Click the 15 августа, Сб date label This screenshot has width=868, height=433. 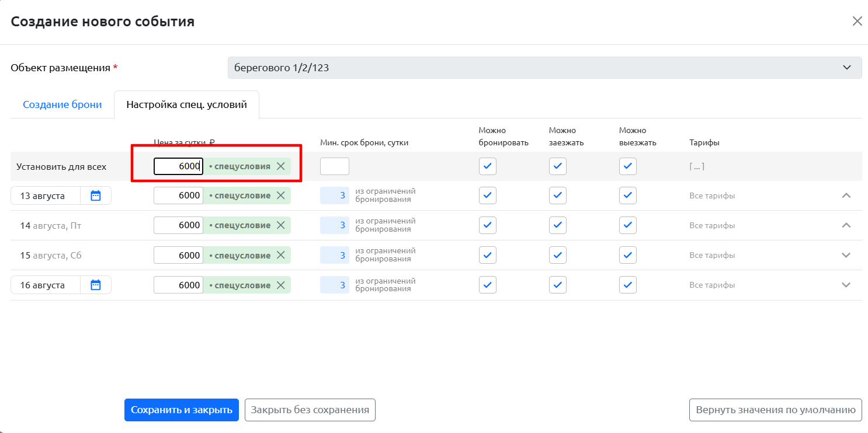51,255
